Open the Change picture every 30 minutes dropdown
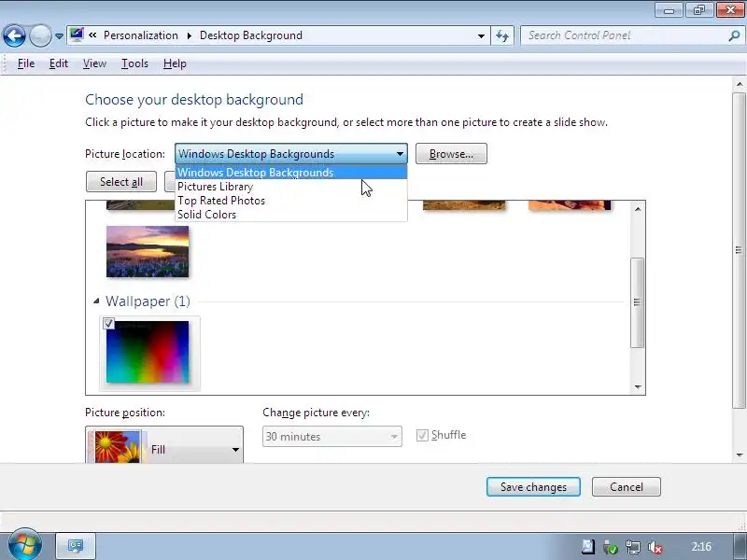This screenshot has height=560, width=747. click(x=332, y=437)
